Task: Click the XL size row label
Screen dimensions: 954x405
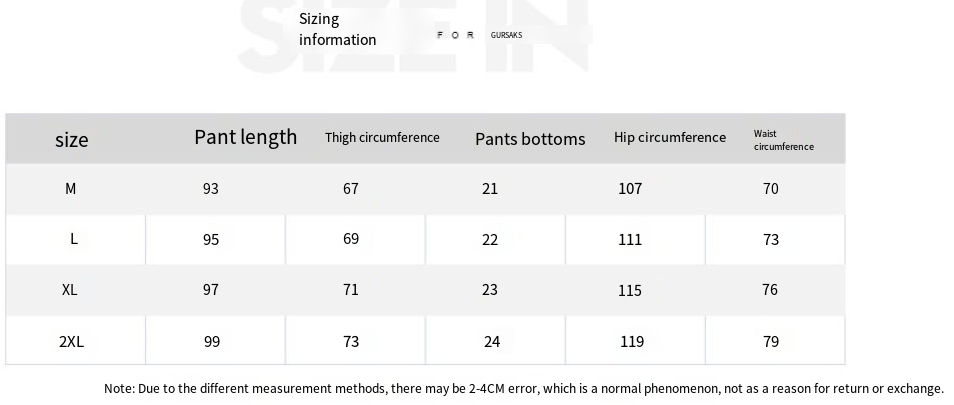Action: click(70, 290)
